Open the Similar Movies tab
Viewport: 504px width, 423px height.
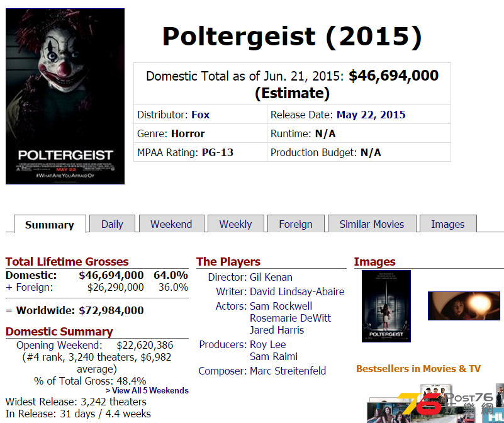pyautogui.click(x=372, y=224)
